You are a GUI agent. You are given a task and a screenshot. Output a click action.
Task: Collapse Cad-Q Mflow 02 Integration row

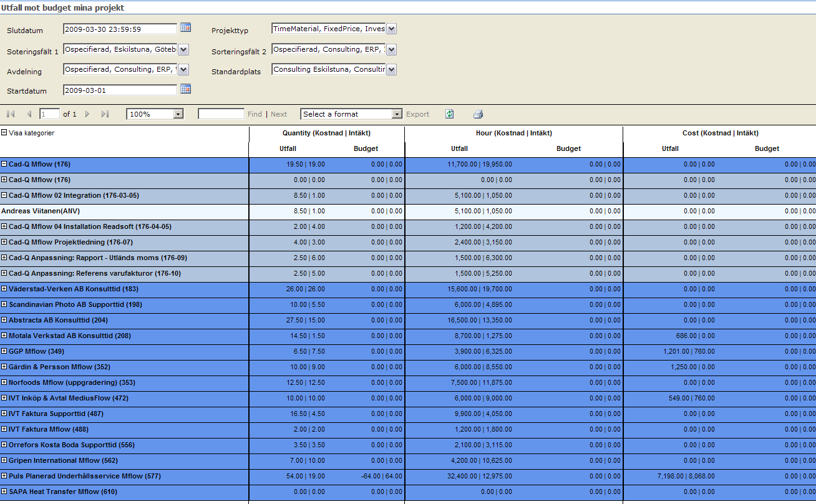click(4, 195)
